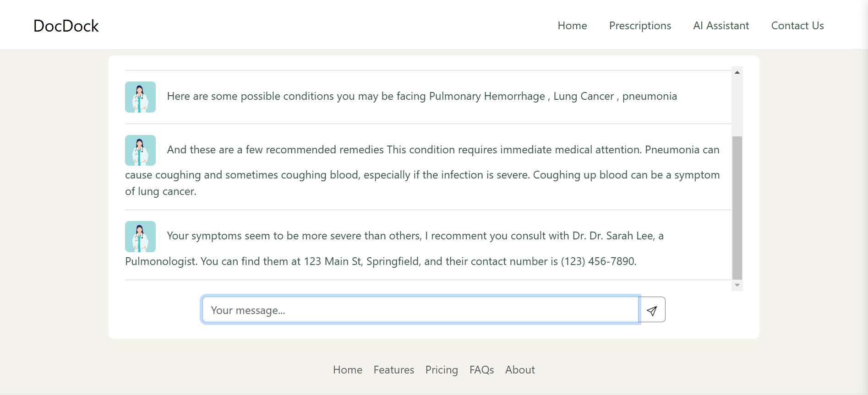Click the chat scrollbar down arrow
The image size is (868, 395).
click(x=737, y=285)
